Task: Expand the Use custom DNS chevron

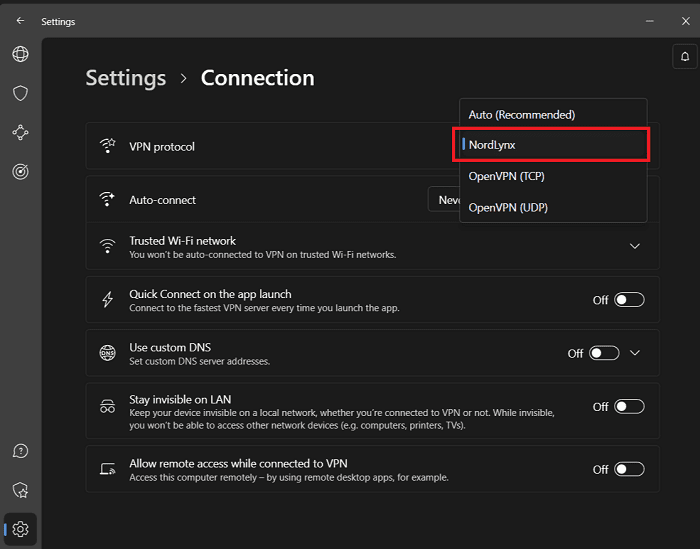Action: tap(635, 353)
